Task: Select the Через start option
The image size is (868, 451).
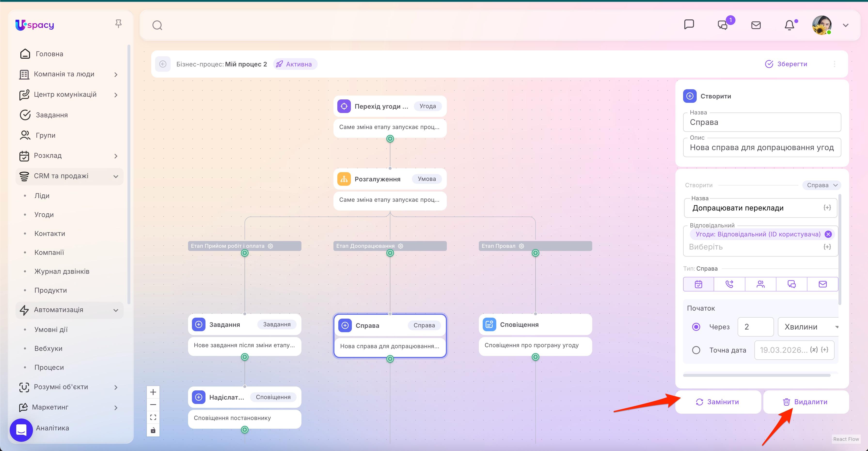Action: point(696,326)
